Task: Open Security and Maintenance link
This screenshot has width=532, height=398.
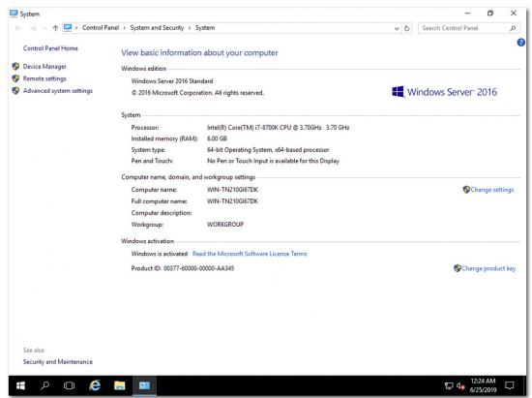Action: (x=58, y=362)
